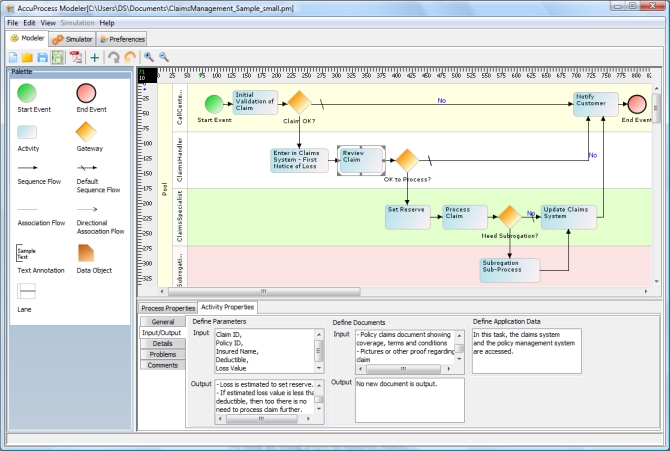The width and height of the screenshot is (670, 451).
Task: Click into the Define Parameters Input field
Action: coord(265,351)
